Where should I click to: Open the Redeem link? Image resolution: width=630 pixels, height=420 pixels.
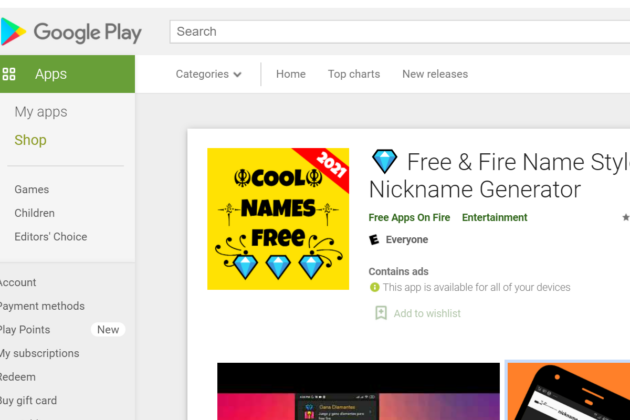[18, 377]
